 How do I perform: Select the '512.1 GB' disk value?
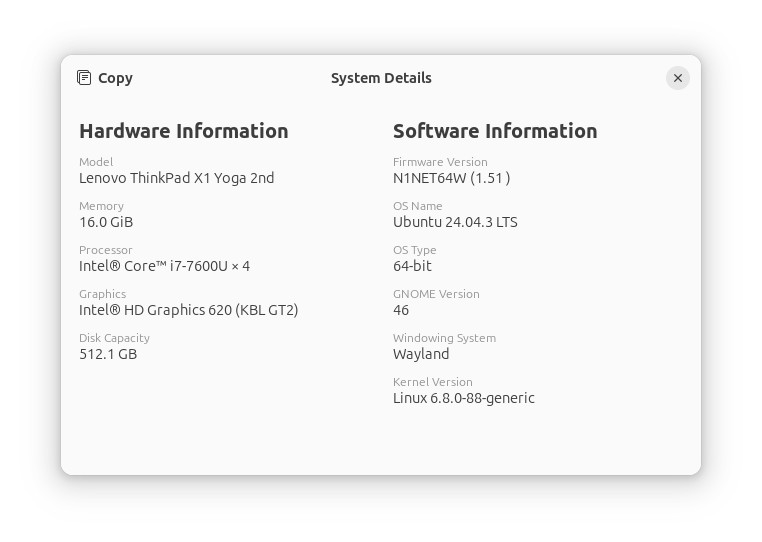tap(108, 354)
